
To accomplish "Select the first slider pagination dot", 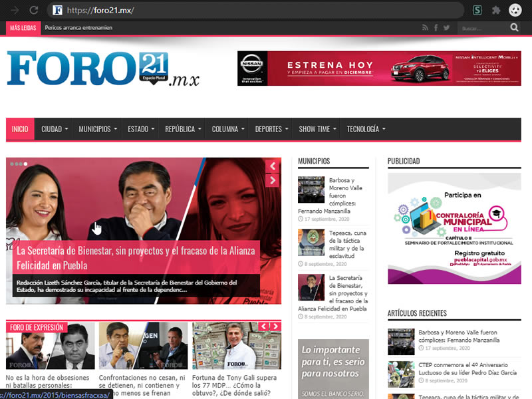I will [12, 164].
